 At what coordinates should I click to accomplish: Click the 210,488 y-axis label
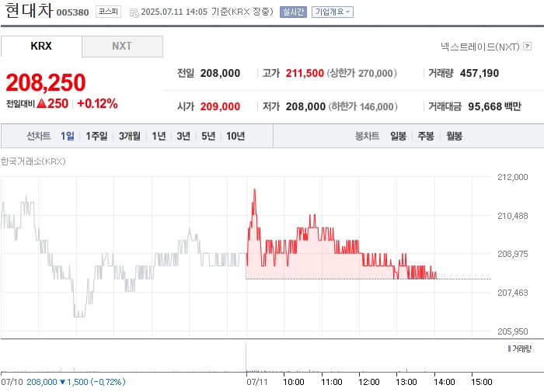tap(512, 216)
